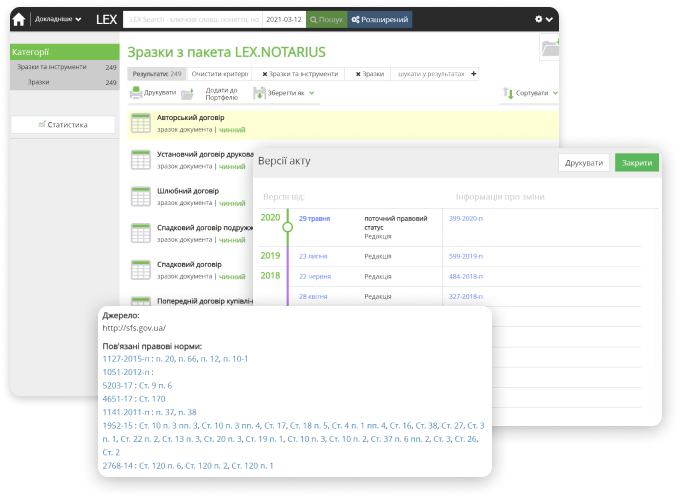Open the Установчий договір document
Image resolution: width=682 pixels, height=500 pixels.
tap(205, 154)
